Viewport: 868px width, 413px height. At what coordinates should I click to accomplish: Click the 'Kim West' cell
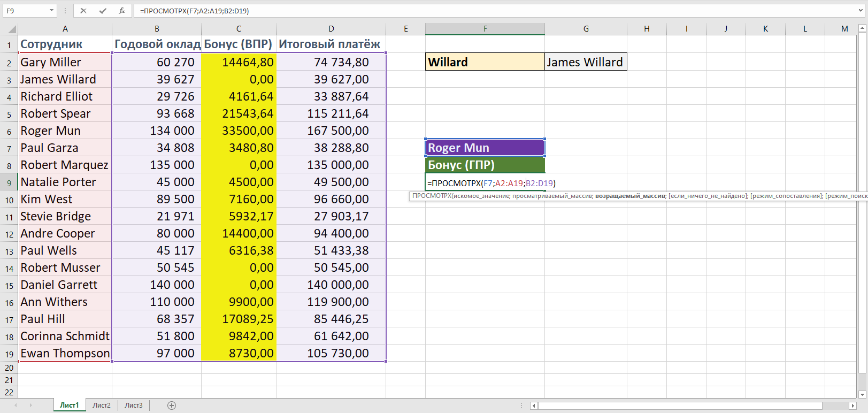pyautogui.click(x=65, y=199)
